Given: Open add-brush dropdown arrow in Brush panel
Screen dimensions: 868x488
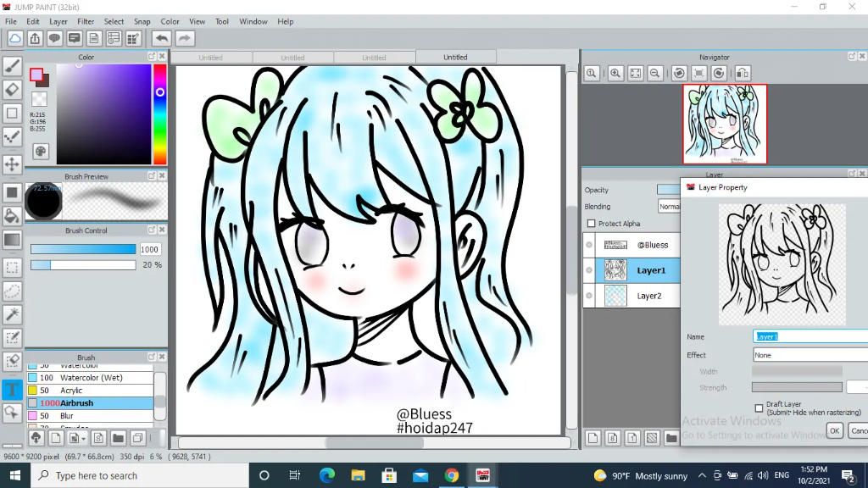Looking at the screenshot, I should click(84, 439).
